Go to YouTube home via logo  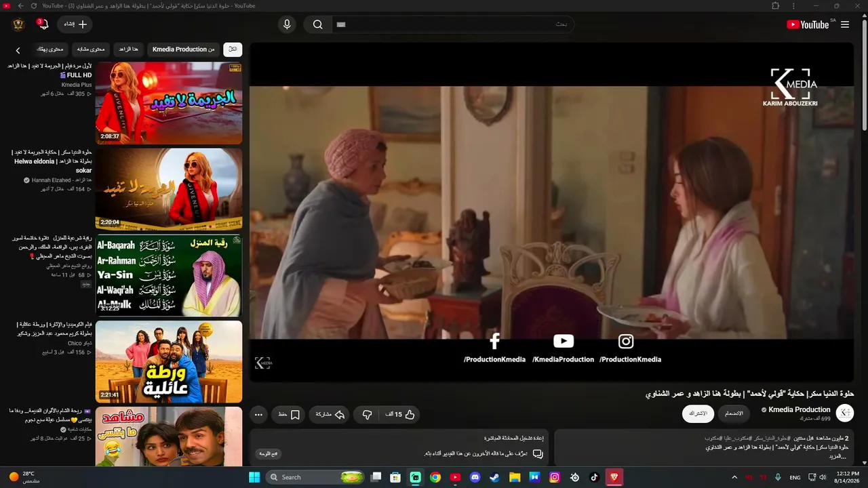(808, 24)
